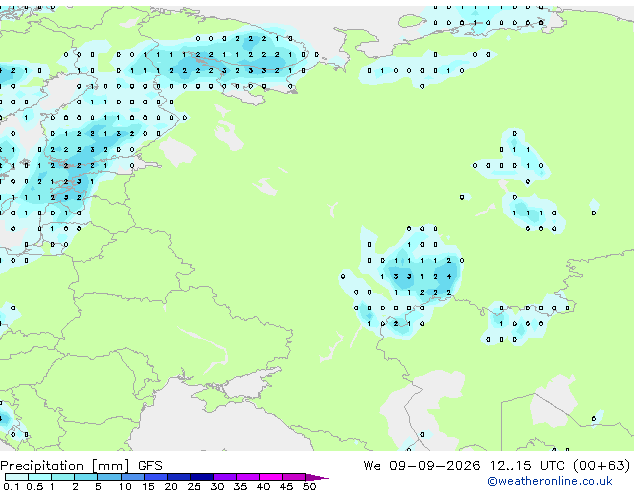The width and height of the screenshot is (634, 490).
Task: Click the magenta 45–50 mm legend swatch
Action: tap(294, 477)
